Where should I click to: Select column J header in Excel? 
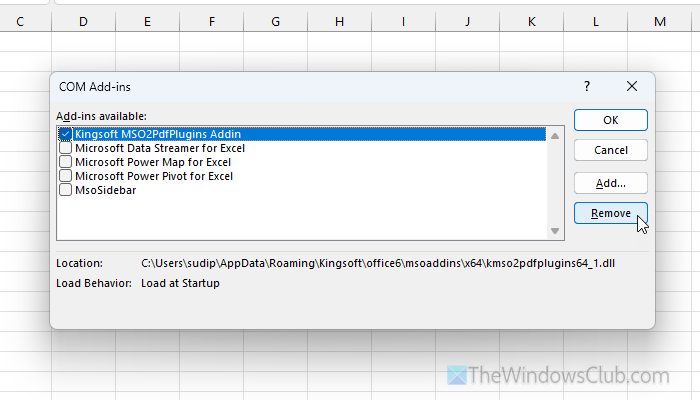point(467,21)
